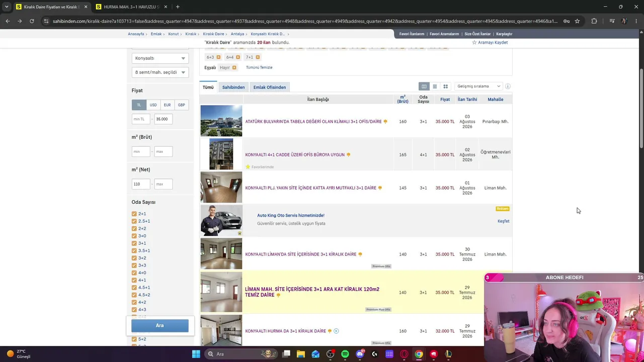
Task: Remove the 6+3 room filter chip
Action: click(x=218, y=57)
